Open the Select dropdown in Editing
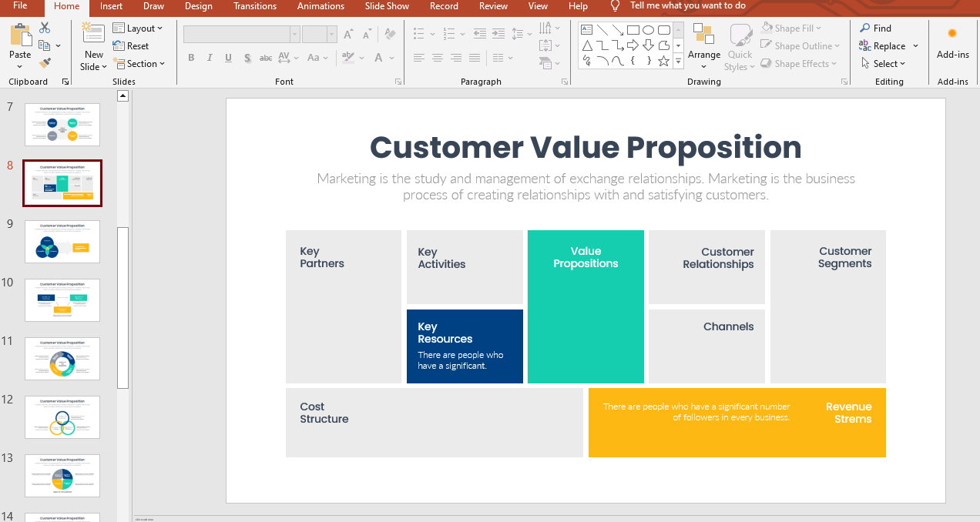The height and width of the screenshot is (522, 980). (x=883, y=64)
